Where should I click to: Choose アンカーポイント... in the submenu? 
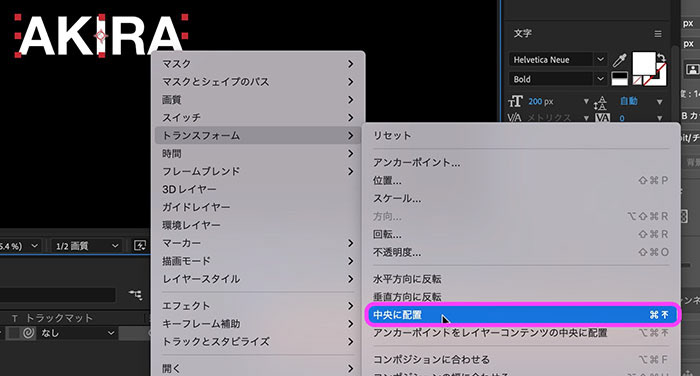[521, 163]
